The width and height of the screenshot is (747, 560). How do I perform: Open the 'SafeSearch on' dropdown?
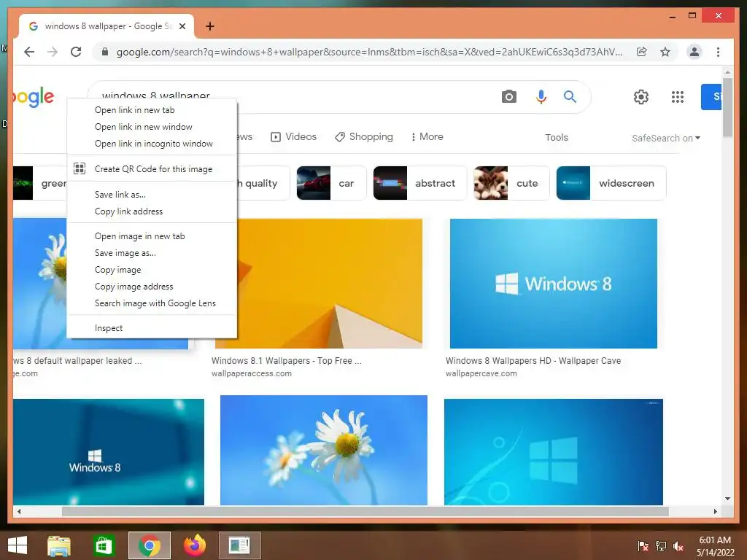point(666,138)
